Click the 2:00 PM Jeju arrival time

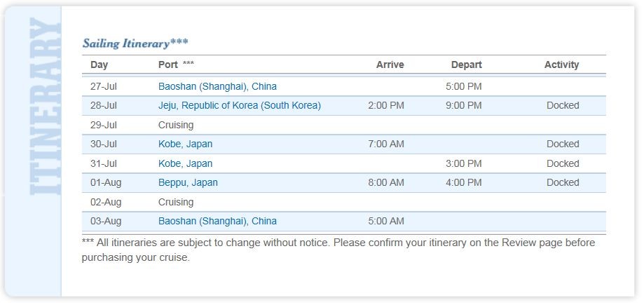(x=386, y=106)
